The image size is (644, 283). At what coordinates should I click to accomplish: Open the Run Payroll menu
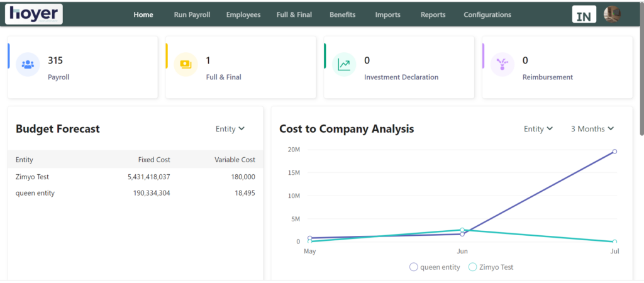[x=192, y=15]
